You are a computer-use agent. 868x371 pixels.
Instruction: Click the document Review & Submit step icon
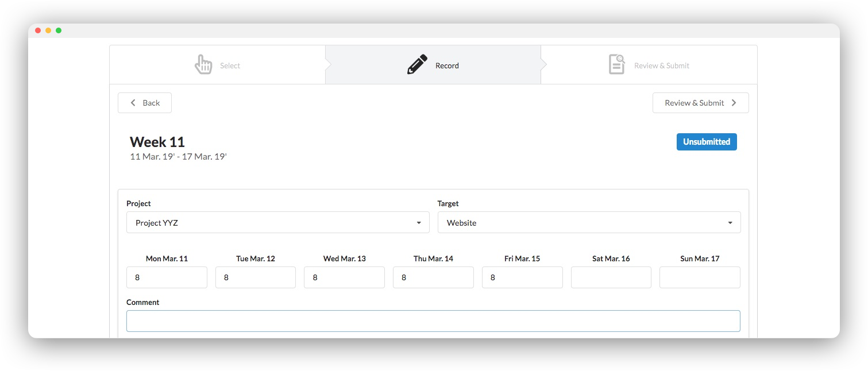616,65
